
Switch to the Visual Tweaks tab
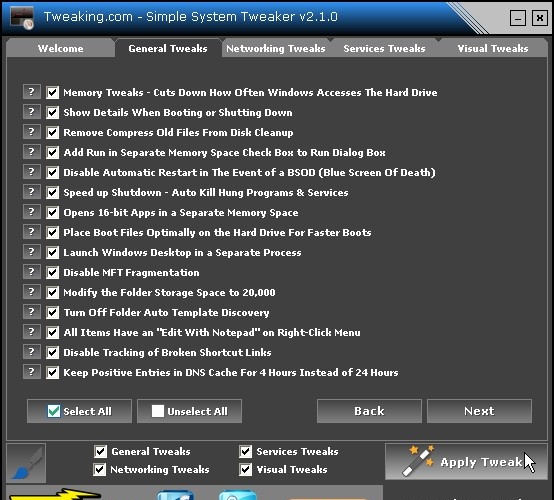click(x=493, y=48)
